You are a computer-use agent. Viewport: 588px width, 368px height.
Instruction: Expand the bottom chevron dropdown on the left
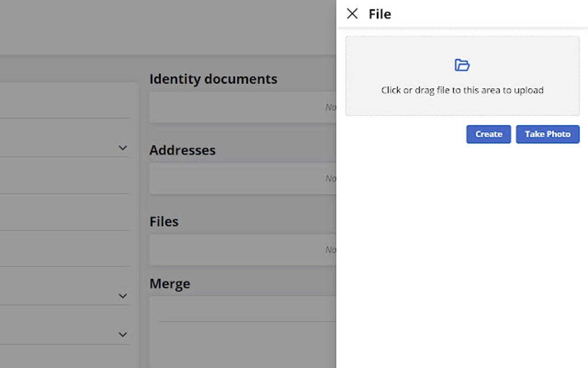(122, 333)
